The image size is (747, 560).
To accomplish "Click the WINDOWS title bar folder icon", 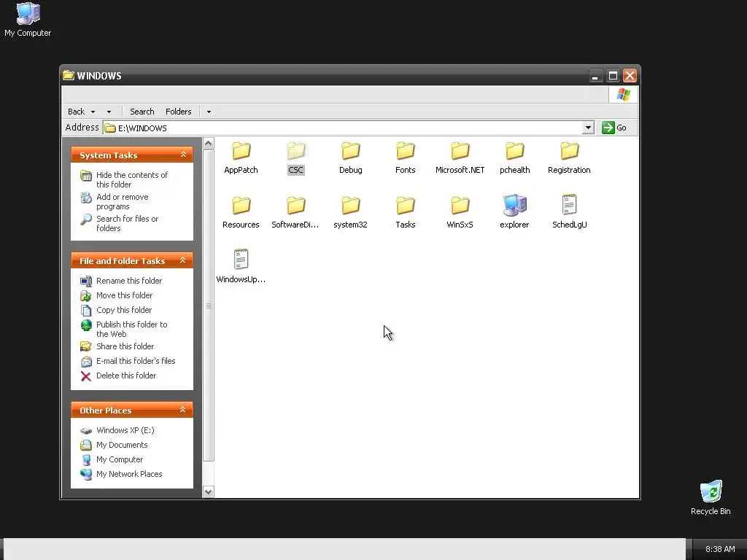I will click(x=69, y=75).
